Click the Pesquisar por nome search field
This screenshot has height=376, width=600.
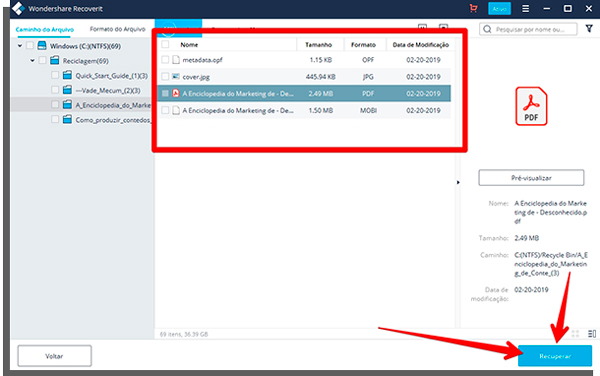tap(528, 29)
